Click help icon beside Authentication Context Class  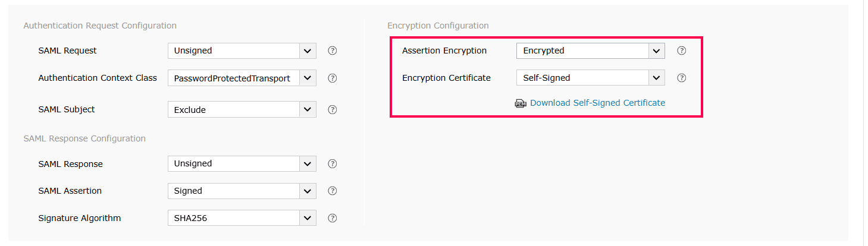333,78
